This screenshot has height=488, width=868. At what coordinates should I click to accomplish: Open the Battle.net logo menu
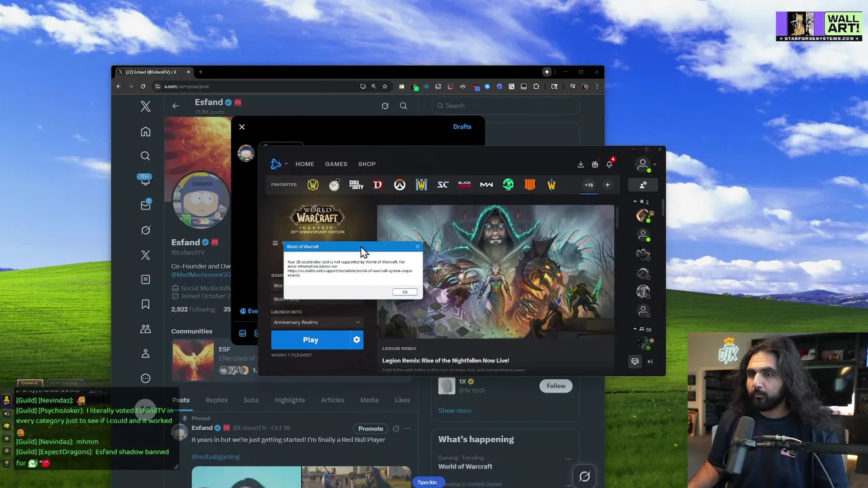click(x=278, y=164)
